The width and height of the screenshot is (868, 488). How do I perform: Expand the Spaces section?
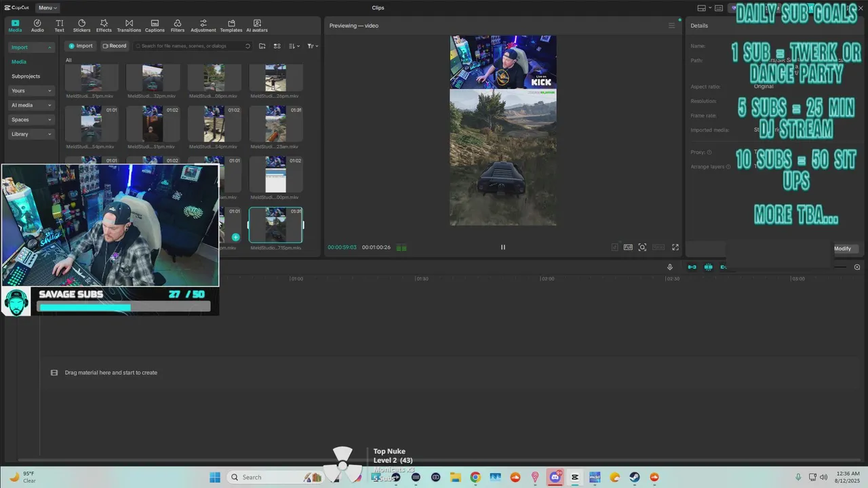click(x=31, y=120)
